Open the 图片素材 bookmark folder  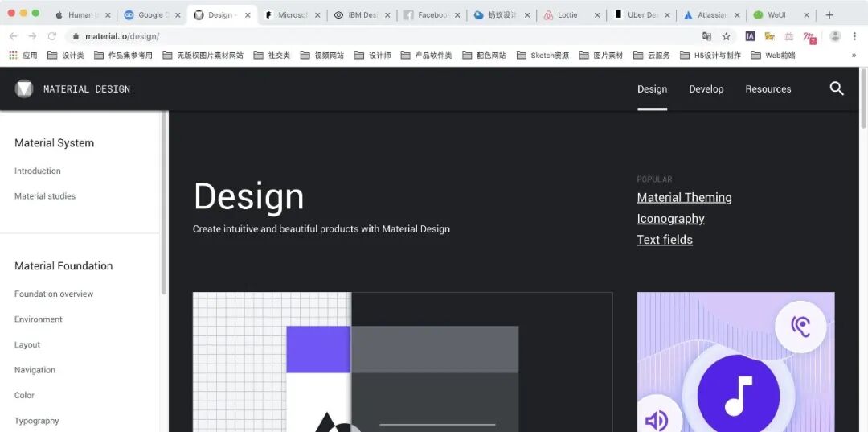[600, 56]
